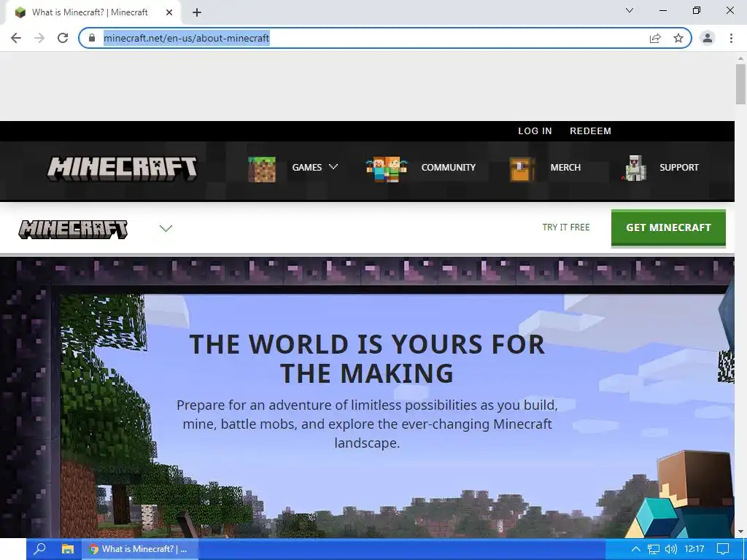This screenshot has width=747, height=560.
Task: Click the LOG IN link
Action: point(535,131)
